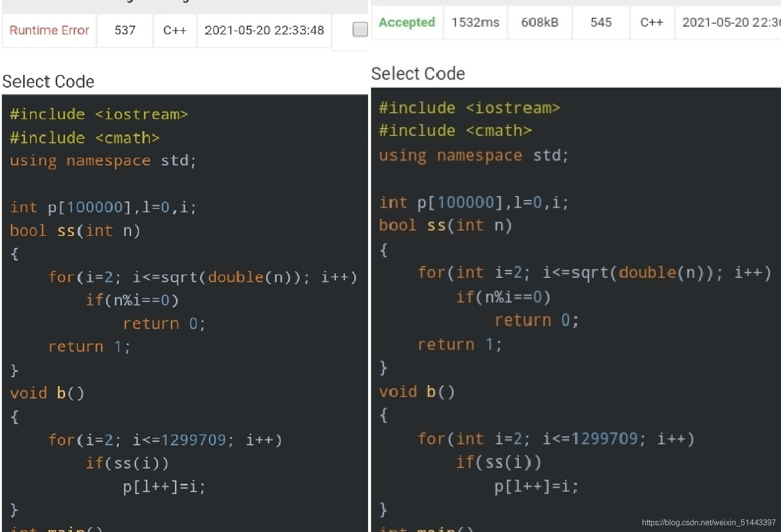
Task: Click 'bool ss(int n)' in left code
Action: [75, 231]
